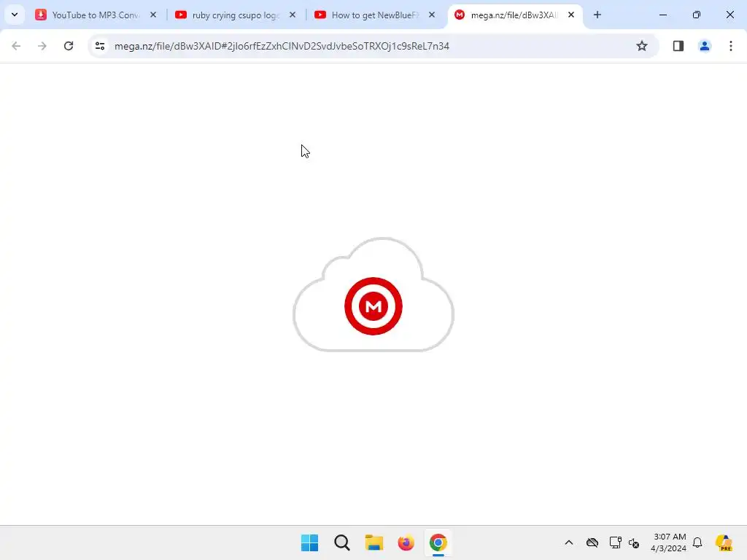
Task: Switch to YouTube to MP3 Converter tab
Action: pos(96,15)
